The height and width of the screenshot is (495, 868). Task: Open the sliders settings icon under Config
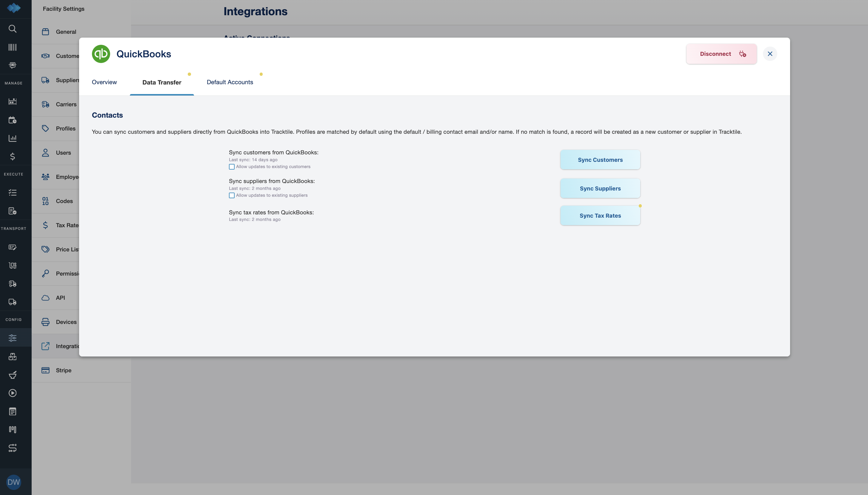[x=13, y=338]
